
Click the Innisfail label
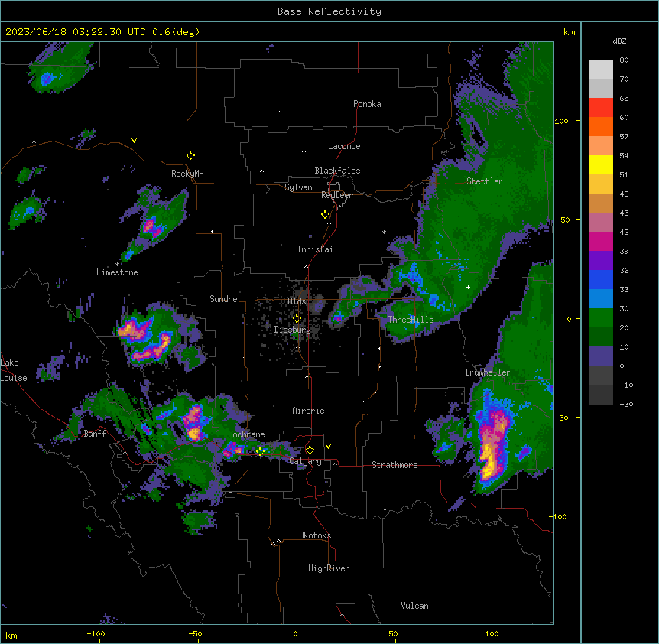point(317,249)
